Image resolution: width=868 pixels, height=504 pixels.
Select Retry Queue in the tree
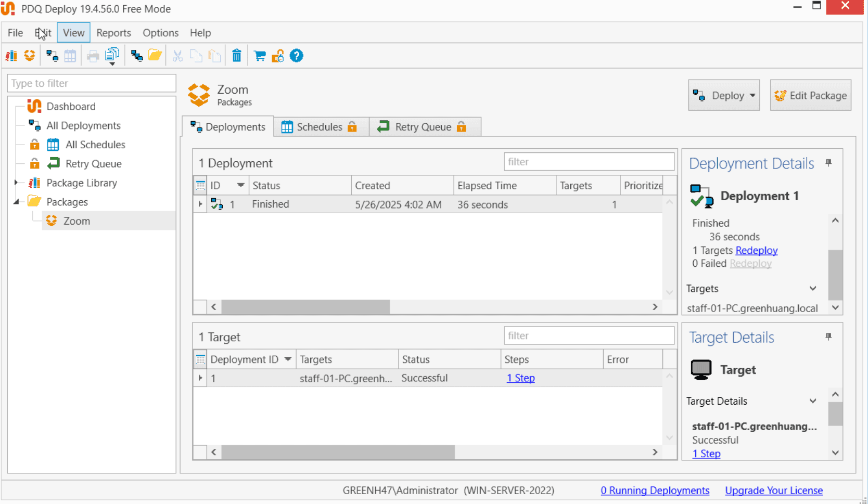pos(93,164)
